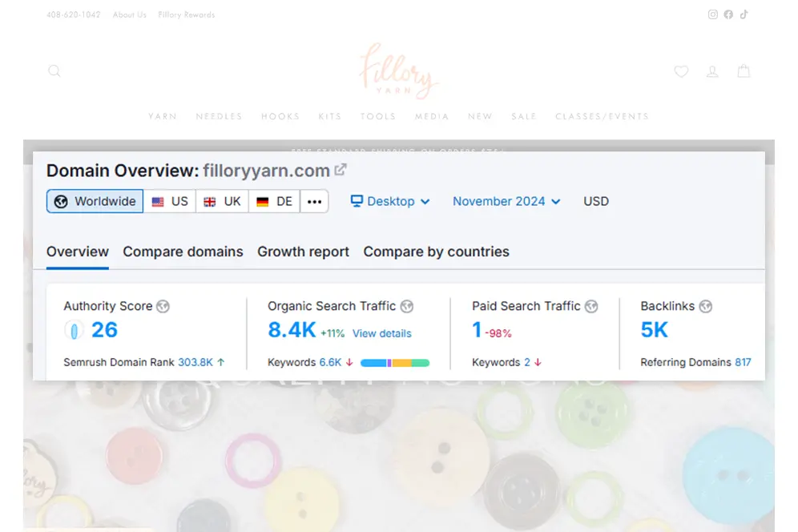Viewport: 798px width, 532px height.
Task: Switch to the Overview tab
Action: tap(78, 252)
